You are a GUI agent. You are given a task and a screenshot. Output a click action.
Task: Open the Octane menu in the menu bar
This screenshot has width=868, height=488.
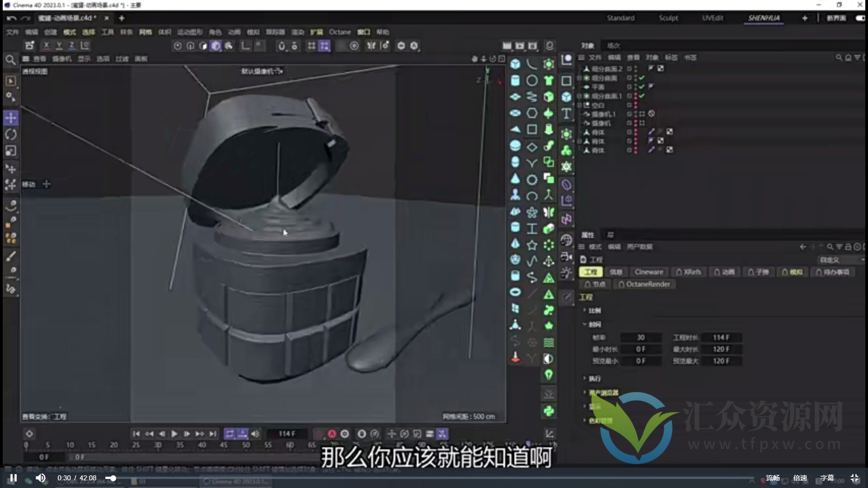pos(340,32)
